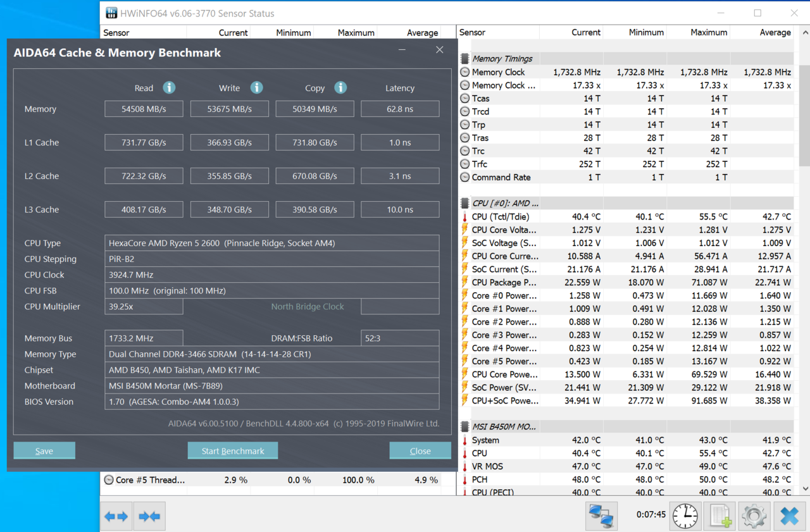Click the Tcas row timing icon
This screenshot has height=532, width=810.
tap(465, 98)
